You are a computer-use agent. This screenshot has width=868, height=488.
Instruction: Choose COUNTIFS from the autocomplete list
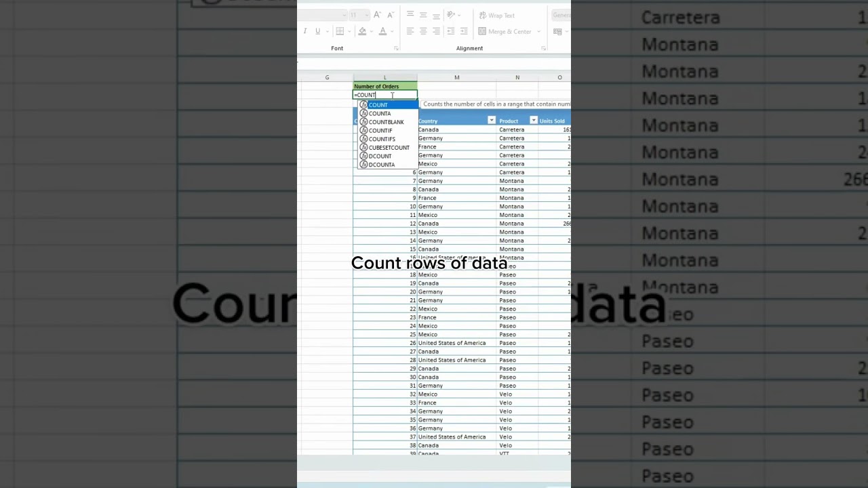point(388,139)
